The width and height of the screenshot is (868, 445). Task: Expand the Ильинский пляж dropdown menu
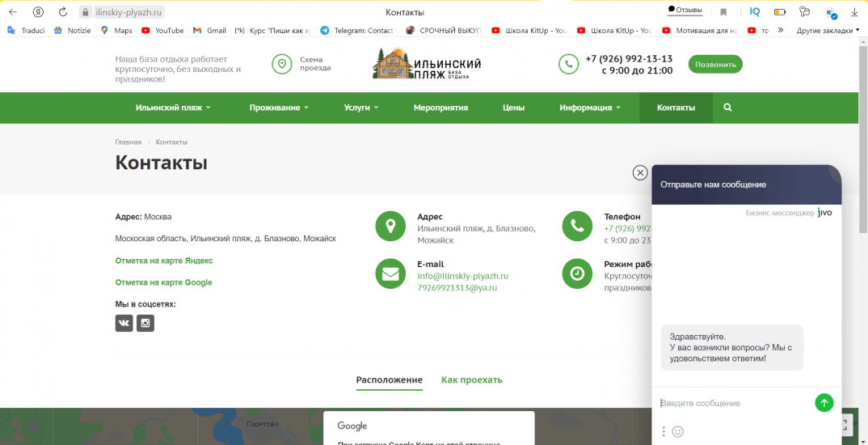[x=173, y=108]
